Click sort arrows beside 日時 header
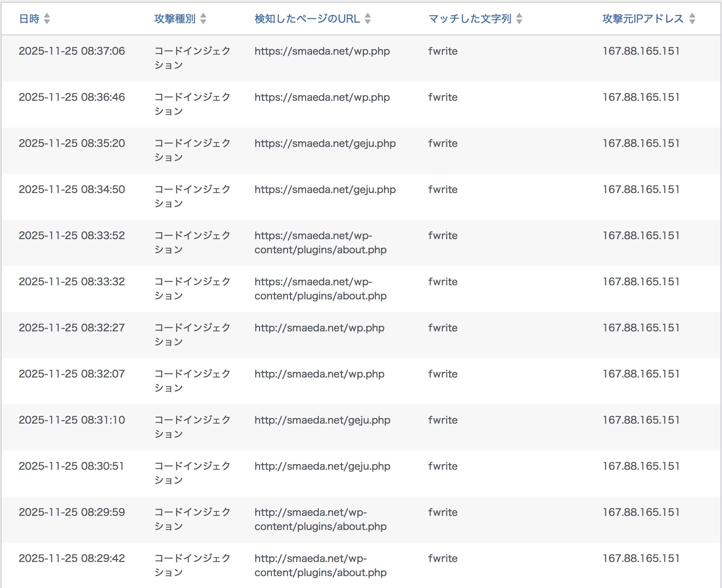 47,19
